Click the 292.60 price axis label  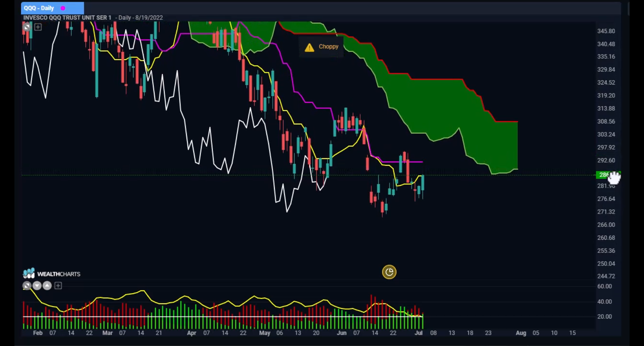point(606,160)
